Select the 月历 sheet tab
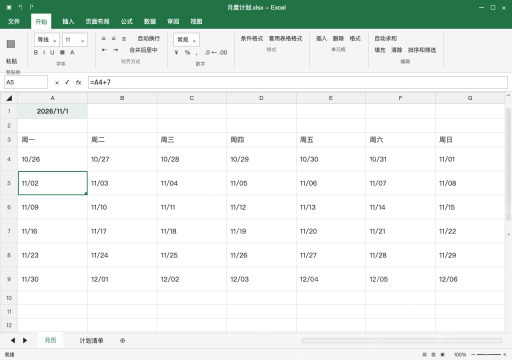Image resolution: width=512 pixels, height=360 pixels. click(50, 340)
